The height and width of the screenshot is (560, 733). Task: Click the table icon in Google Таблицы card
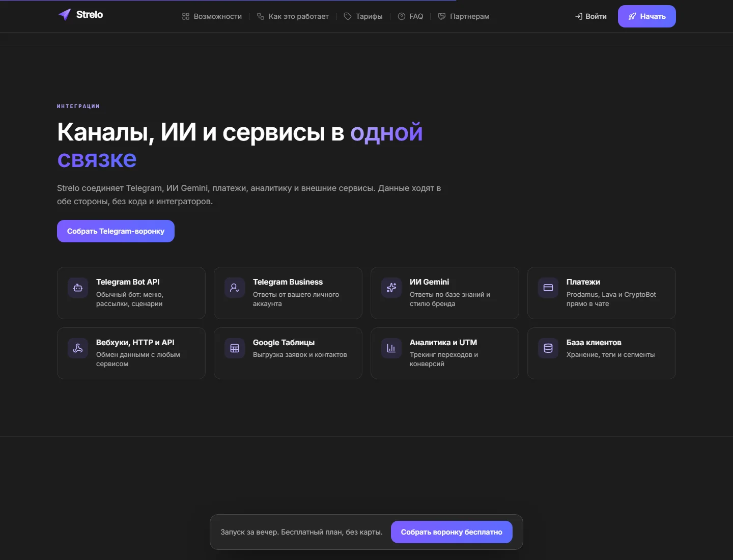pos(235,348)
